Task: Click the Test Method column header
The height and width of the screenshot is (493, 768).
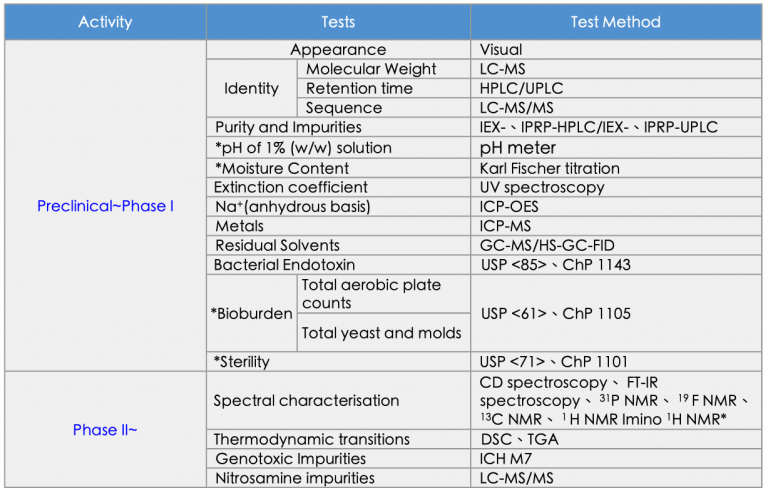Action: [616, 22]
